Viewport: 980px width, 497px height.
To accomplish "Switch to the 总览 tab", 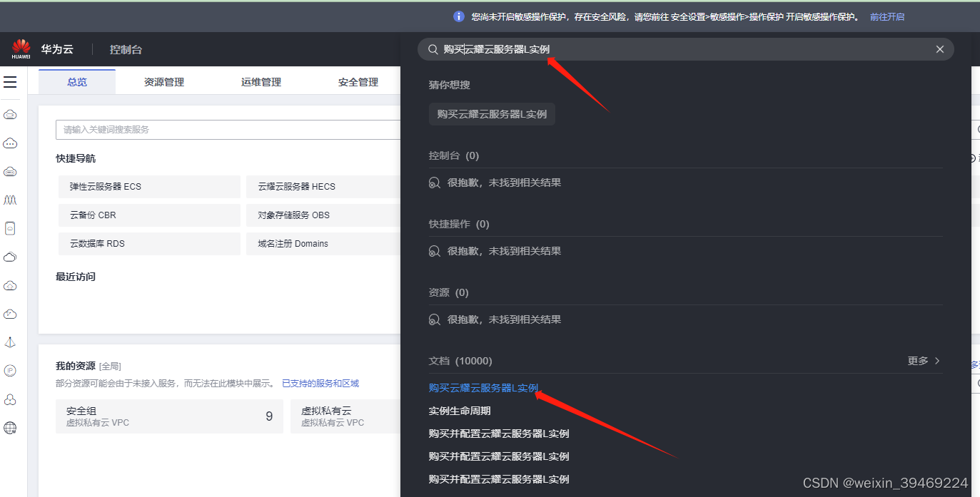I will pyautogui.click(x=77, y=82).
